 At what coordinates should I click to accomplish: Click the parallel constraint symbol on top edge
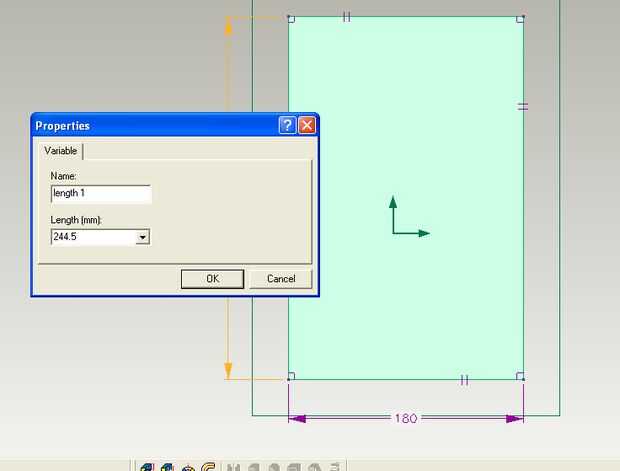point(347,17)
